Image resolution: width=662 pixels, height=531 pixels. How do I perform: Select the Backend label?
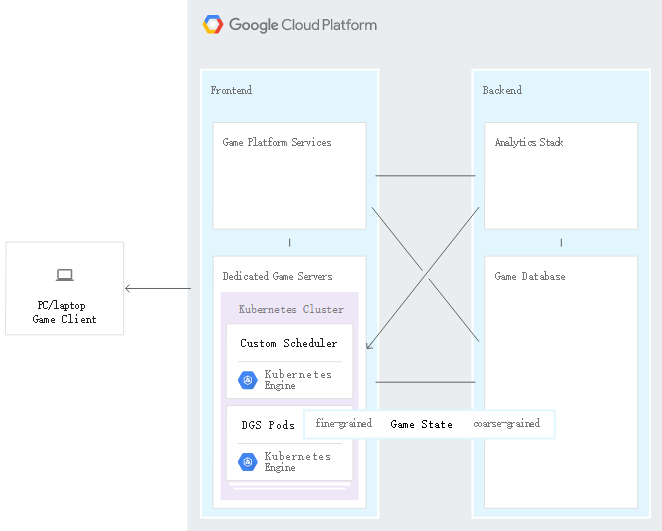pos(502,90)
